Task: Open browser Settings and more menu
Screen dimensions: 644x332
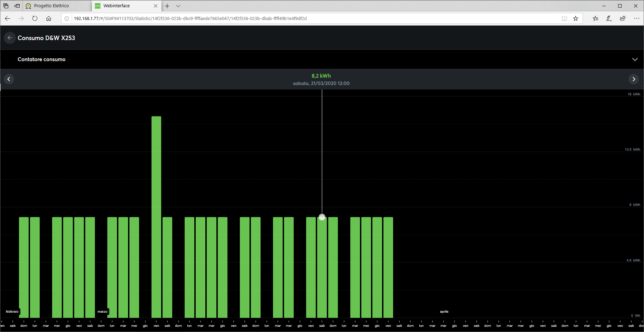Action: 636,18
